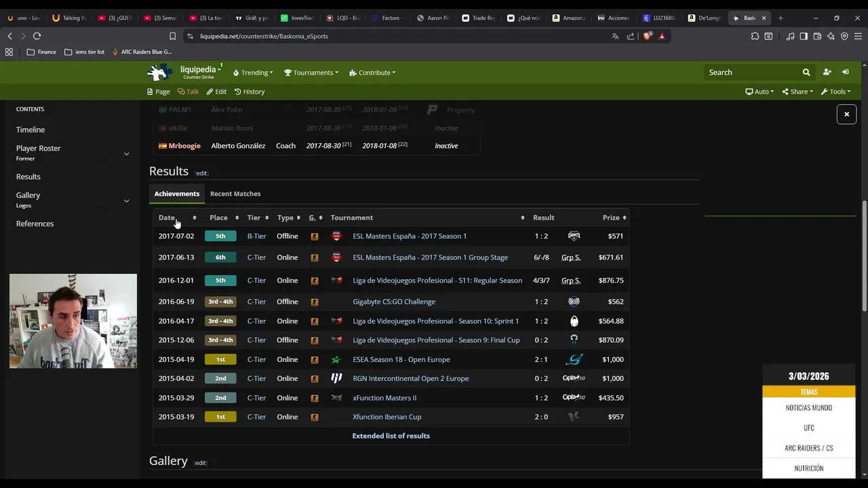Click the Mrboogie player link
The image size is (868, 488).
[x=184, y=146]
